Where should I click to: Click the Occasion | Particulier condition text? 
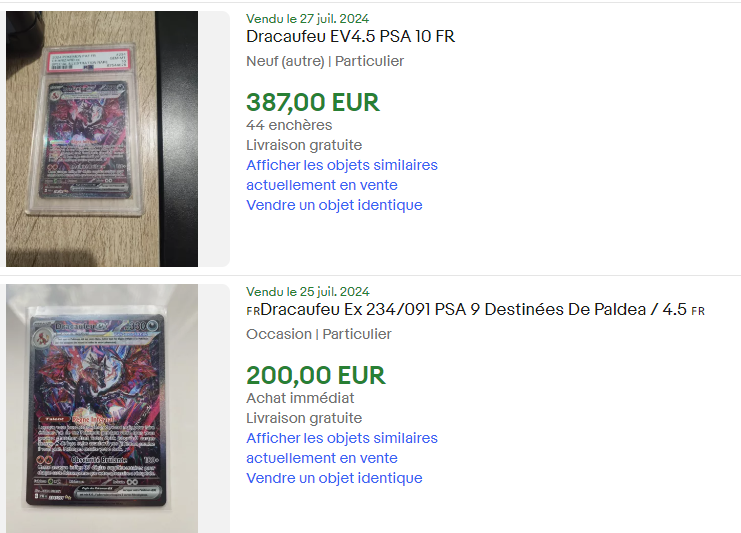tap(319, 334)
